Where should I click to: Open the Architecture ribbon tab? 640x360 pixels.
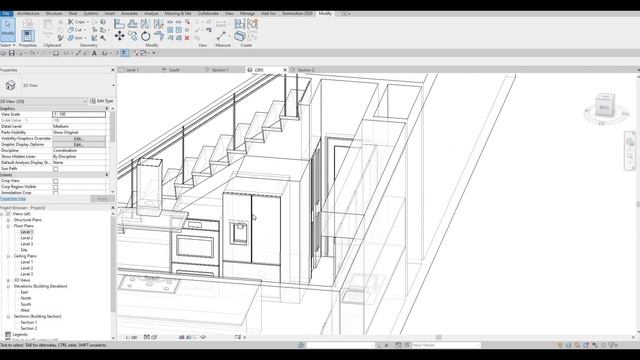coord(28,13)
